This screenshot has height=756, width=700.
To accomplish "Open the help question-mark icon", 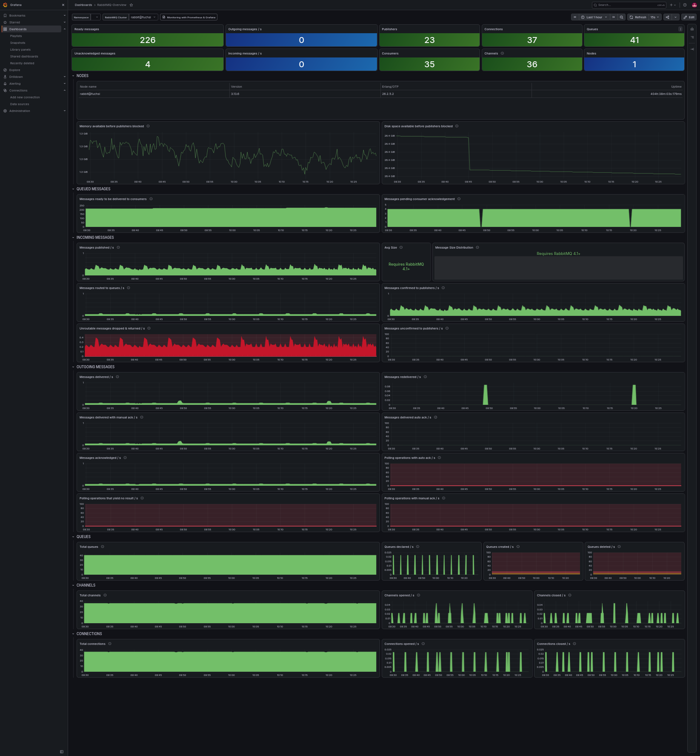I will point(685,5).
